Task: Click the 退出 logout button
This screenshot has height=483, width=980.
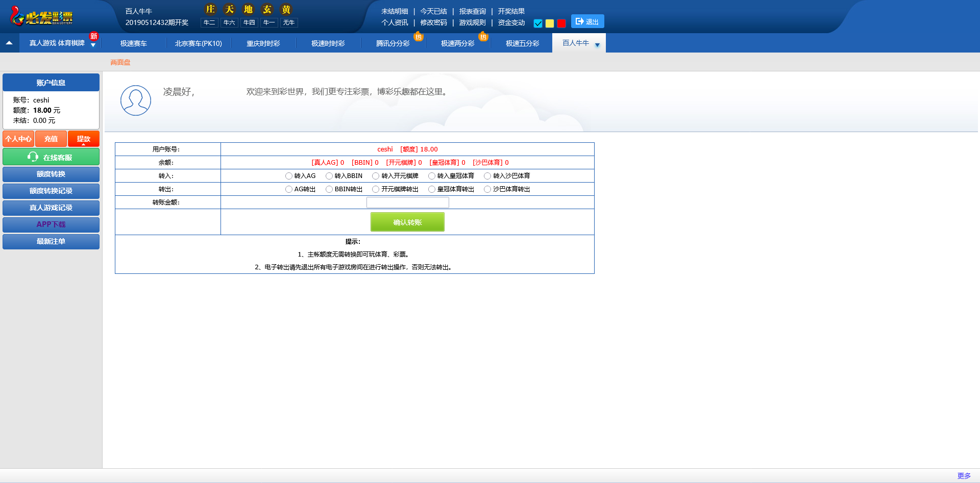Action: coord(587,21)
